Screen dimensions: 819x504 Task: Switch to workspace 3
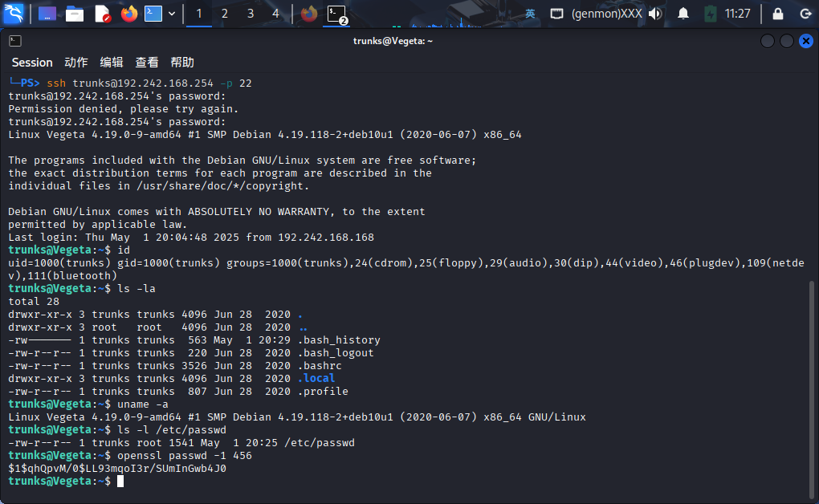click(x=251, y=14)
